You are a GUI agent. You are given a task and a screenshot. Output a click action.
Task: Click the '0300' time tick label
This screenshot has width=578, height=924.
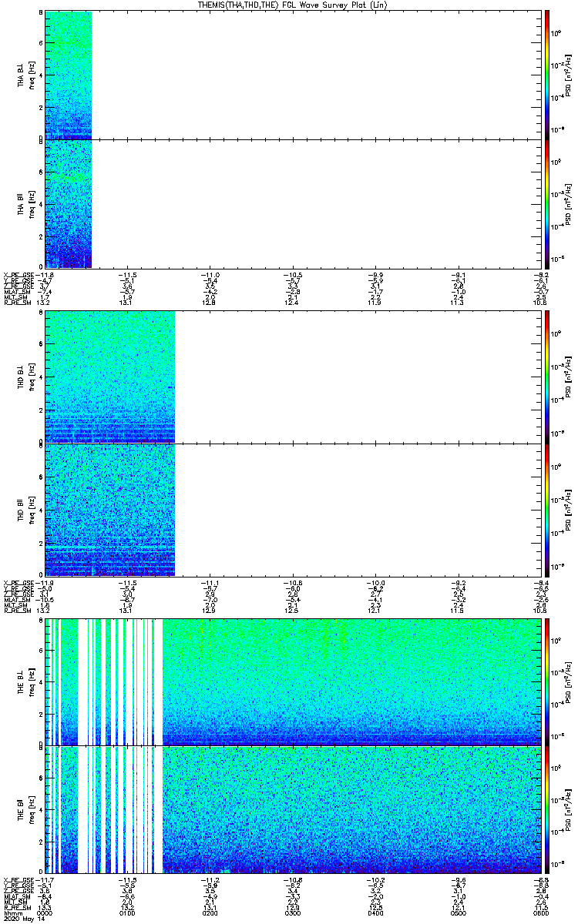(293, 912)
